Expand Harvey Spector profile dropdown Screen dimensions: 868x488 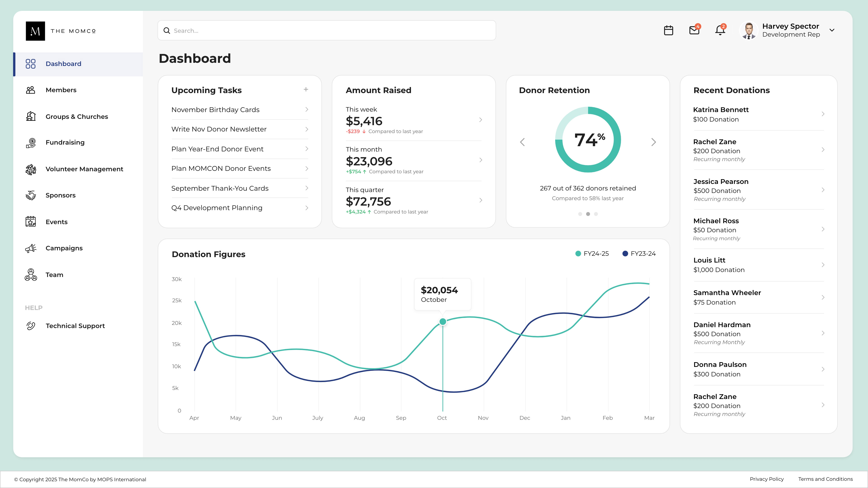pos(832,30)
